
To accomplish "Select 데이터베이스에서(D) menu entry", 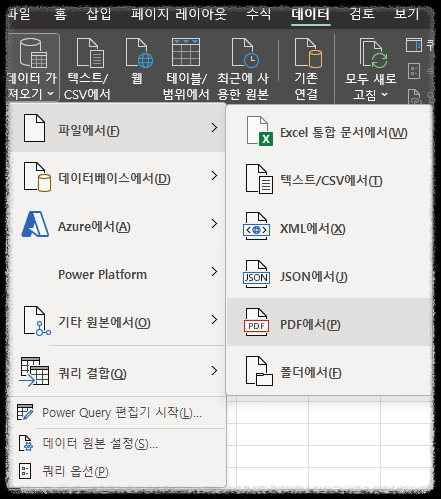I will click(117, 176).
